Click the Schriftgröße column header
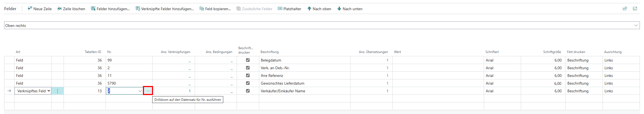Screen dimensions: 644x114 tap(552, 52)
